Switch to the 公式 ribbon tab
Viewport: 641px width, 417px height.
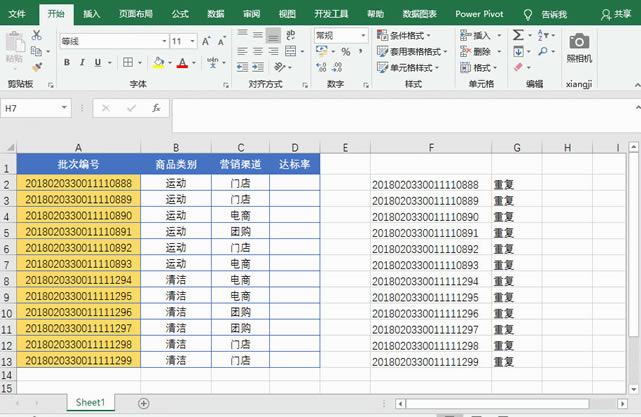[180, 14]
